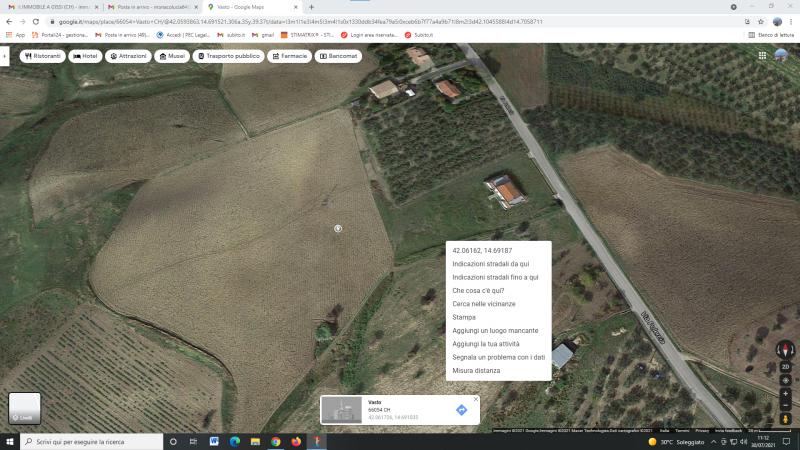The image size is (800, 450).
Task: Close the Vasto info card
Action: 475,399
